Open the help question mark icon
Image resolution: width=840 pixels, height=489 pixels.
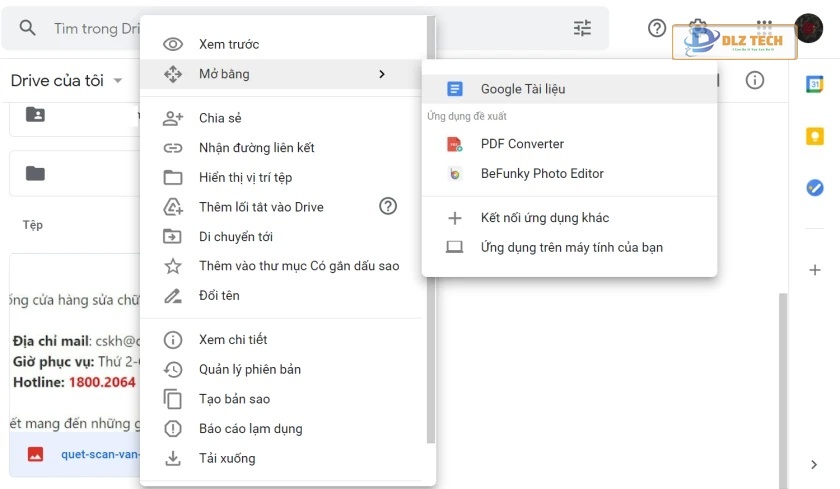coord(657,28)
